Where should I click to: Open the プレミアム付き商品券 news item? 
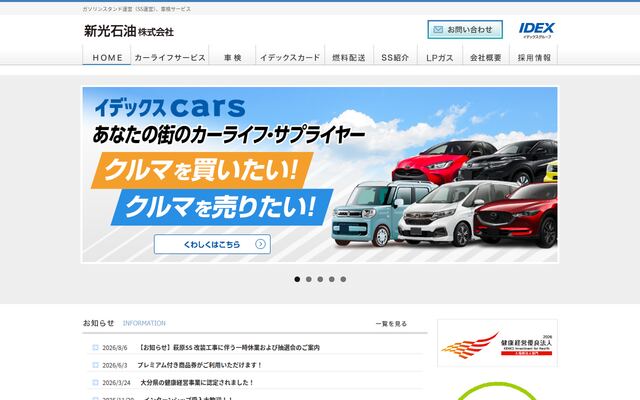(x=200, y=365)
